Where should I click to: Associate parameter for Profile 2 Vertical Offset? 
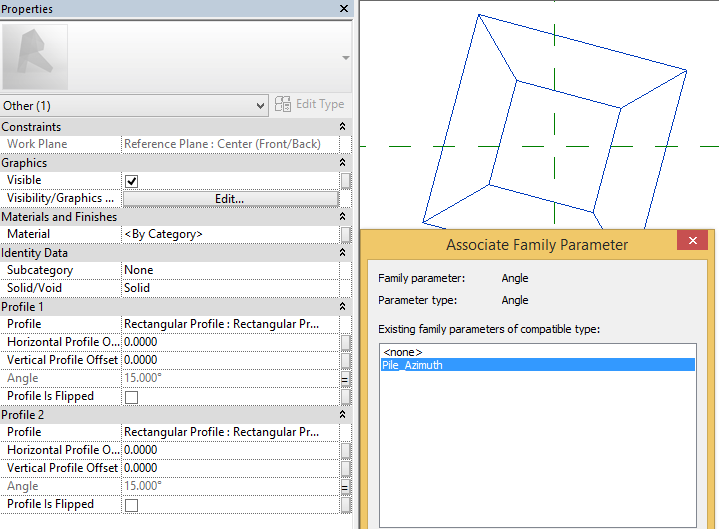[x=346, y=468]
